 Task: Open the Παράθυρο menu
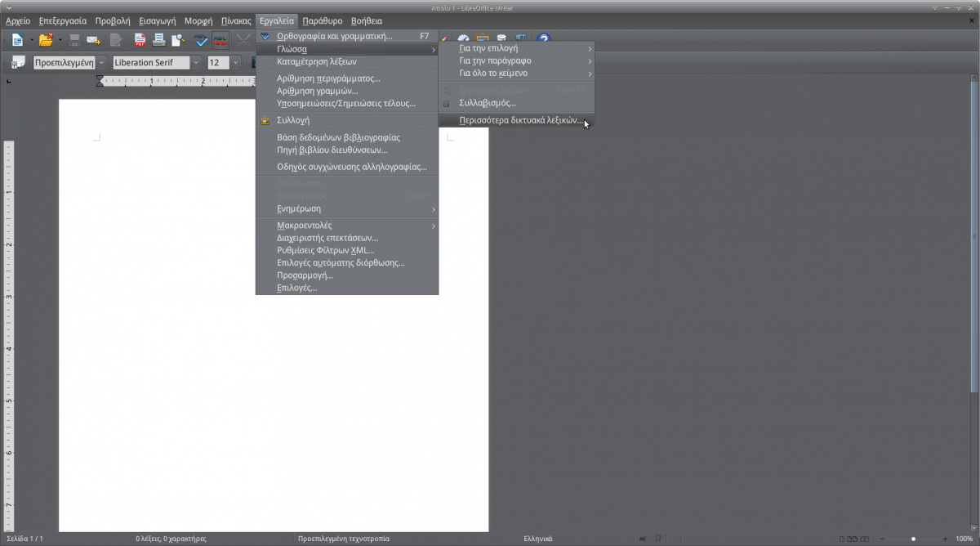[x=323, y=20]
